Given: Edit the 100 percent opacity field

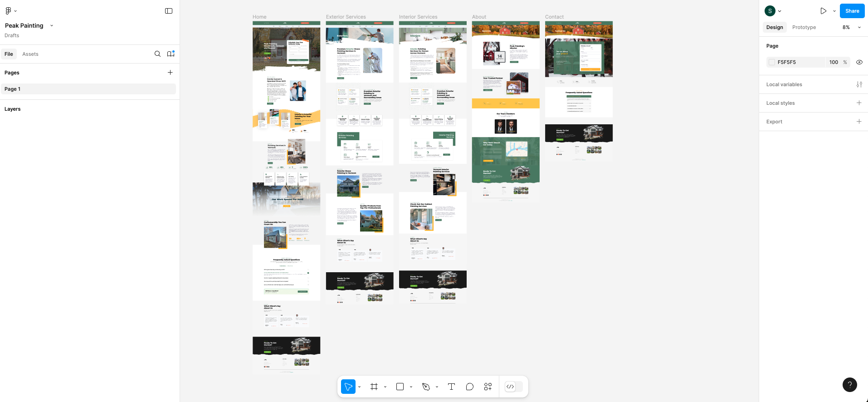Looking at the screenshot, I should pos(834,62).
